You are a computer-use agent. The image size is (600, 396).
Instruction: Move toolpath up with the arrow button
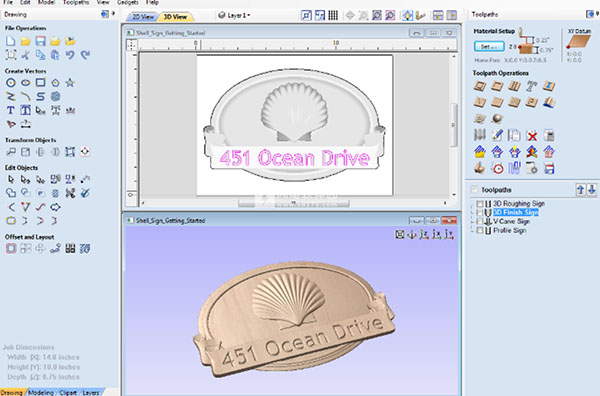[x=580, y=189]
